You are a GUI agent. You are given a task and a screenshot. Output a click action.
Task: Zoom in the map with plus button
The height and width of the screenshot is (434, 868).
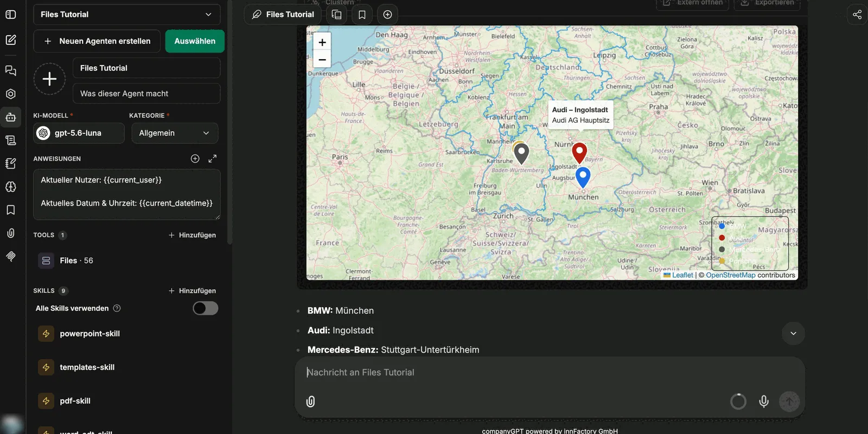pos(322,42)
